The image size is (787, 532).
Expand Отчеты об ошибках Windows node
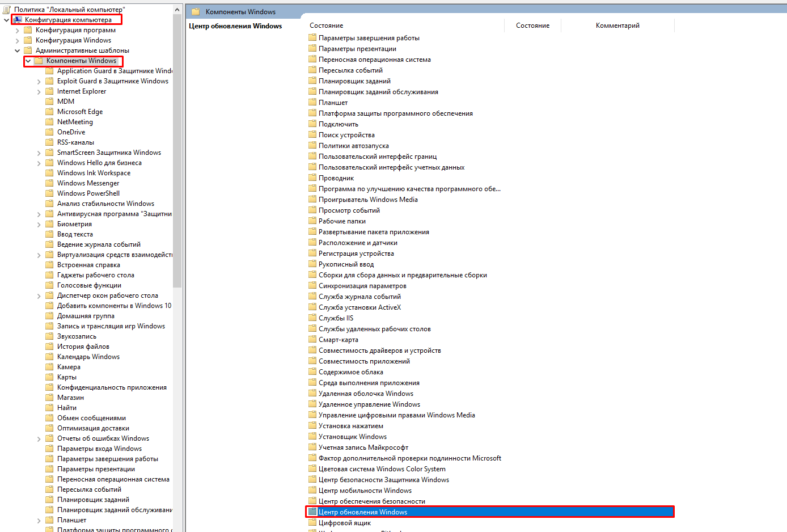[39, 439]
